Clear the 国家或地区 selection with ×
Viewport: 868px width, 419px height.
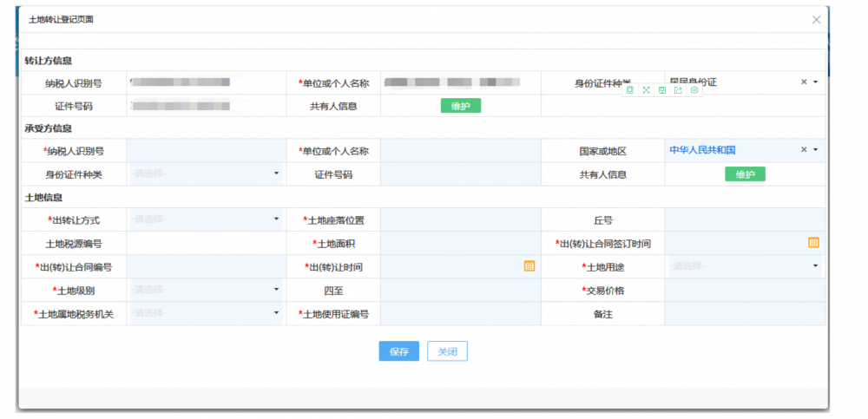(x=804, y=150)
